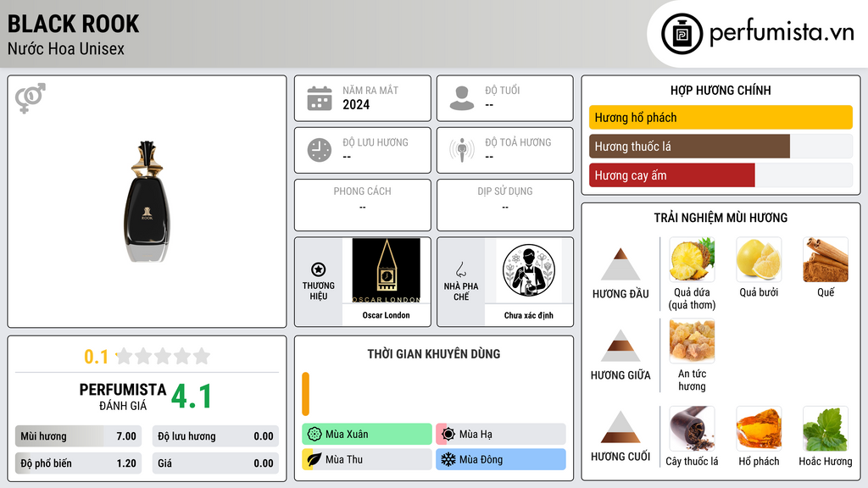Click the Hổ phách amber note image
This screenshot has width=868, height=488.
759,429
